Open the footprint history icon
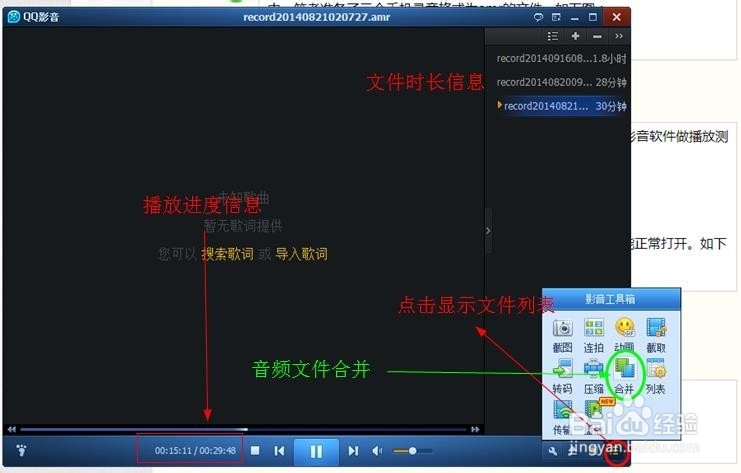Screen dimensions: 741x473 pos(21,450)
